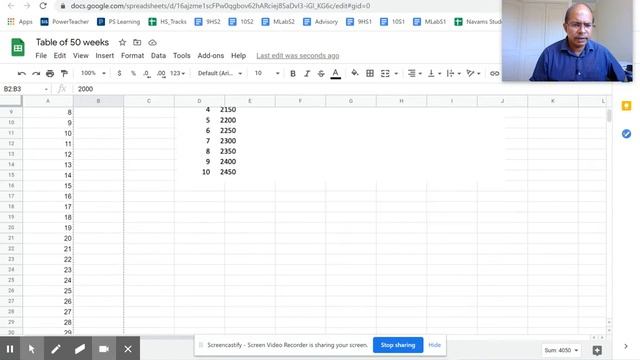Open the Format menu
Screen dimensions: 640x360
pyautogui.click(x=133, y=56)
